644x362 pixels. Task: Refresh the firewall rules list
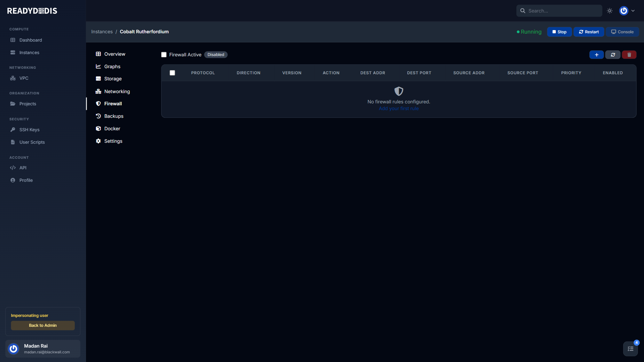pyautogui.click(x=613, y=54)
